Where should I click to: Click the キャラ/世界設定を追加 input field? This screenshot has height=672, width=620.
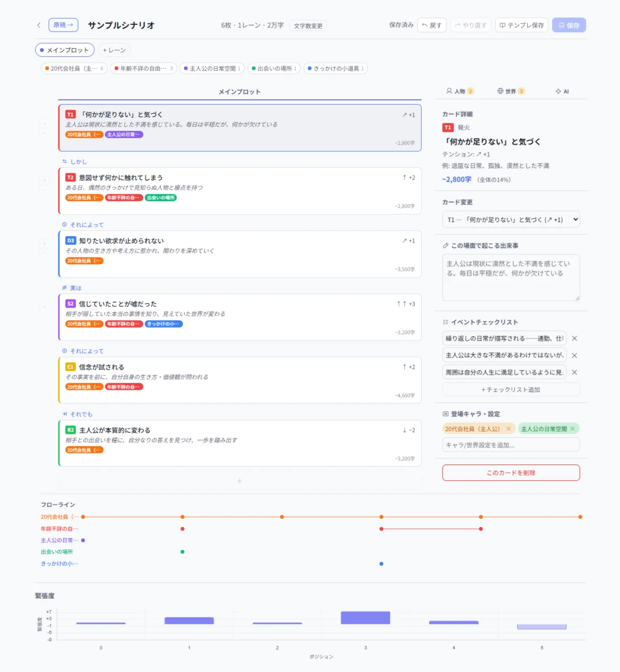click(511, 444)
